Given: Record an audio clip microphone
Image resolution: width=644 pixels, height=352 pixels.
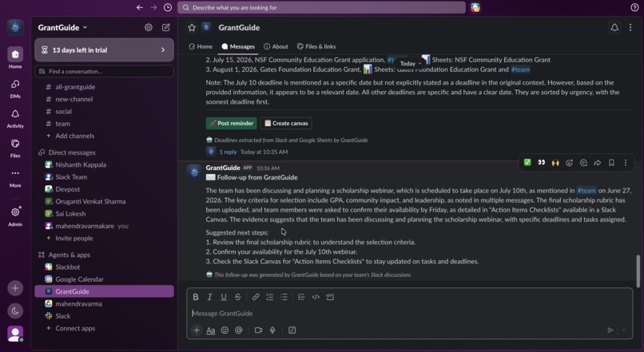Looking at the screenshot, I should pyautogui.click(x=272, y=330).
